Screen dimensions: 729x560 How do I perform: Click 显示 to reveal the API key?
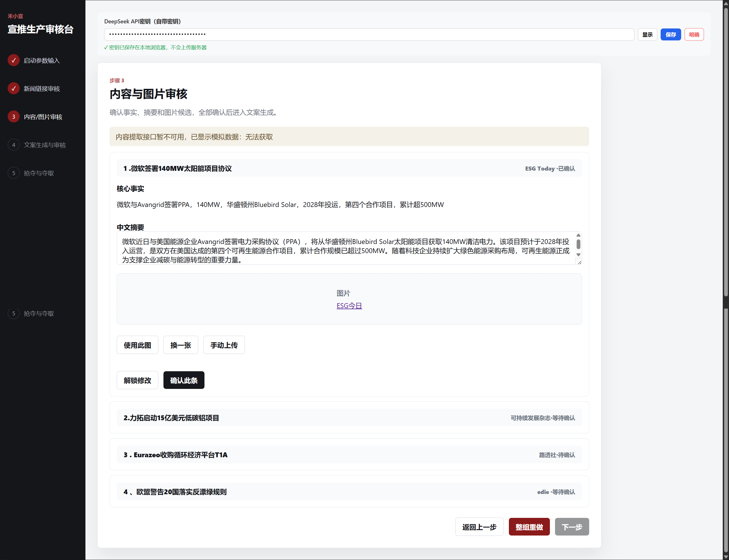tap(647, 34)
